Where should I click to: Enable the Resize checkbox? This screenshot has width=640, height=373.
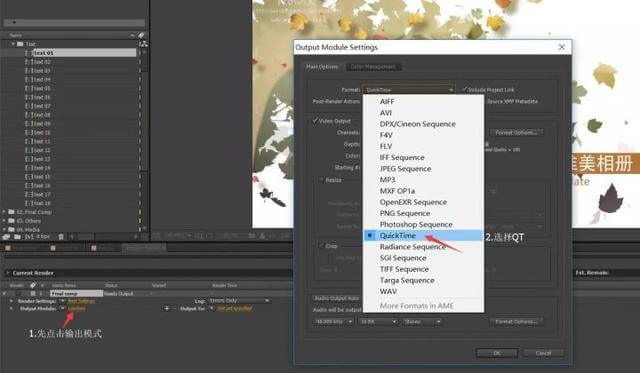tap(321, 180)
